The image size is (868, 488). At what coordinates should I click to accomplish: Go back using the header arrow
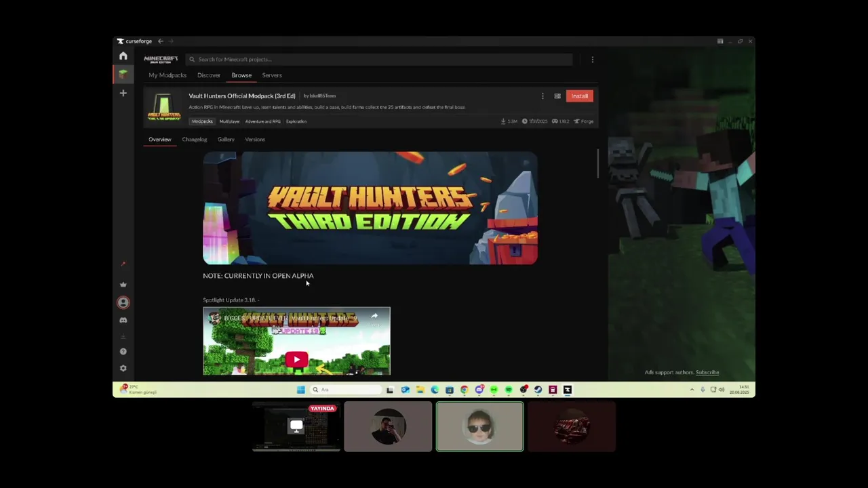(161, 41)
